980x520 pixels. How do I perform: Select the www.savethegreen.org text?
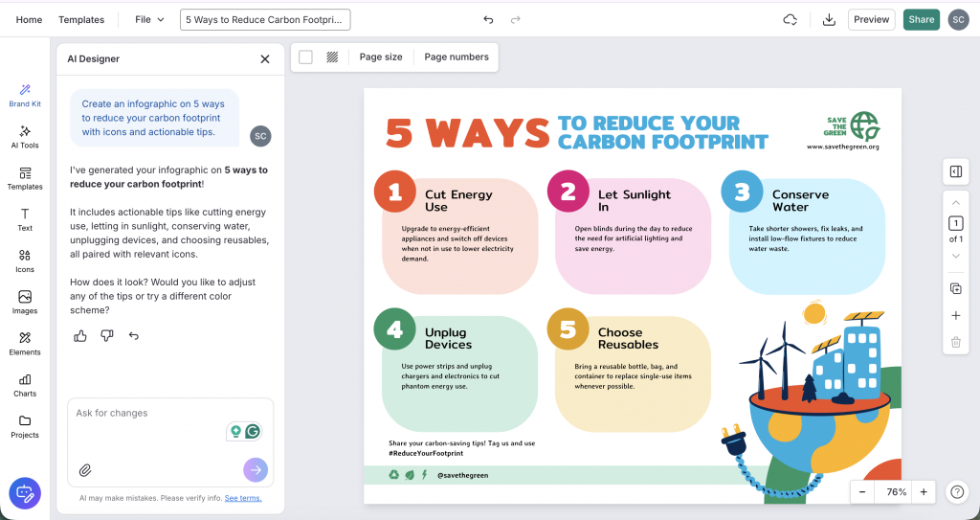pyautogui.click(x=842, y=147)
